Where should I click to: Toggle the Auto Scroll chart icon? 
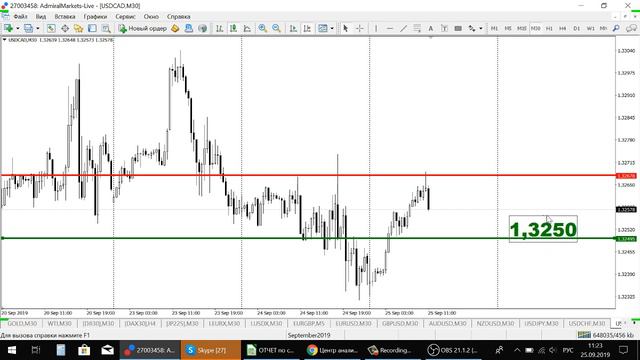(293, 28)
